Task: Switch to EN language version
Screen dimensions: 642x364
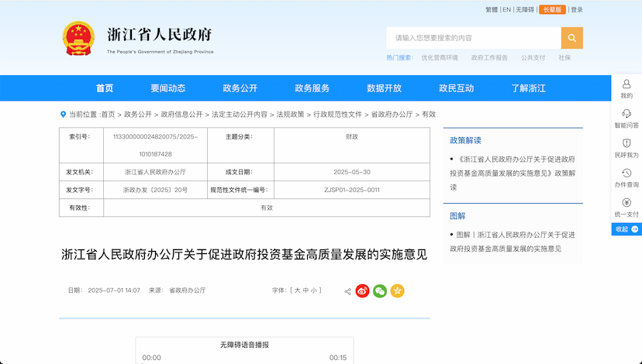Action: [x=507, y=9]
